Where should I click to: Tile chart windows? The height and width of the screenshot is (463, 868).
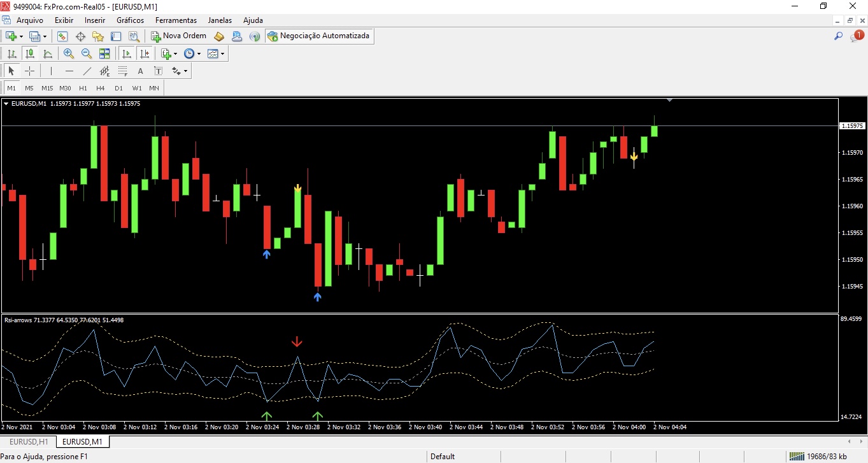click(x=104, y=53)
